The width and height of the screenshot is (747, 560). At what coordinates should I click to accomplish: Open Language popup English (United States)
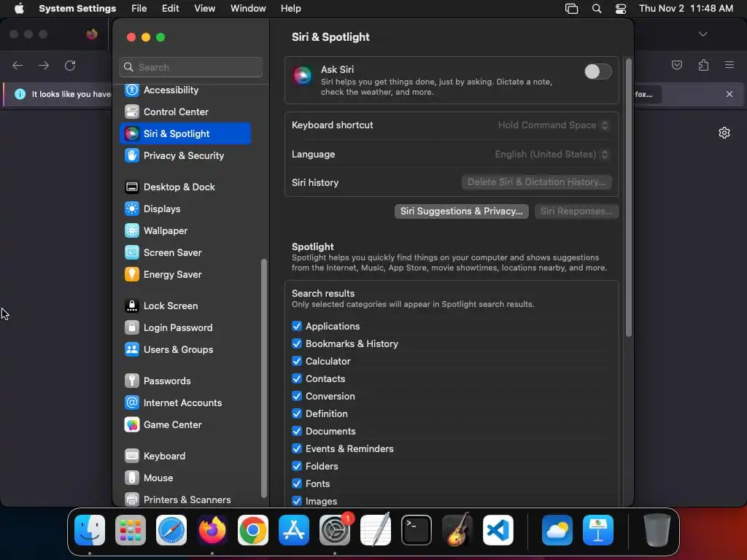click(x=551, y=155)
